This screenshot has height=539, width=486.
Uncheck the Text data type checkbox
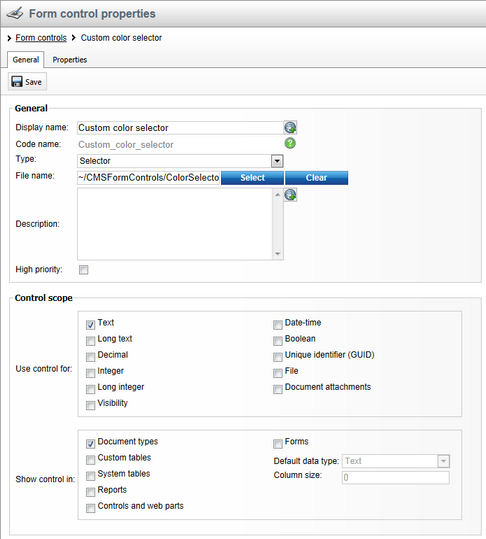[x=90, y=324]
